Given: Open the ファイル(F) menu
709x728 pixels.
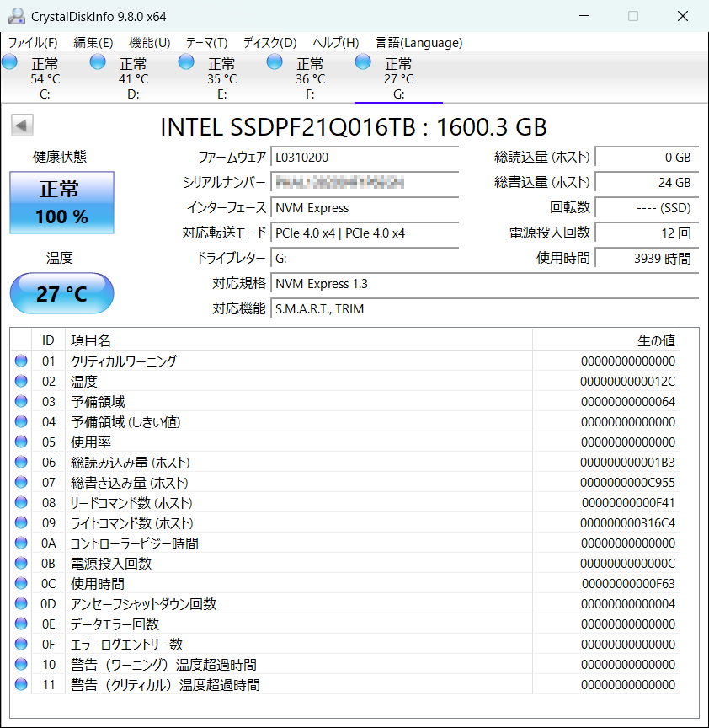Looking at the screenshot, I should coord(33,43).
